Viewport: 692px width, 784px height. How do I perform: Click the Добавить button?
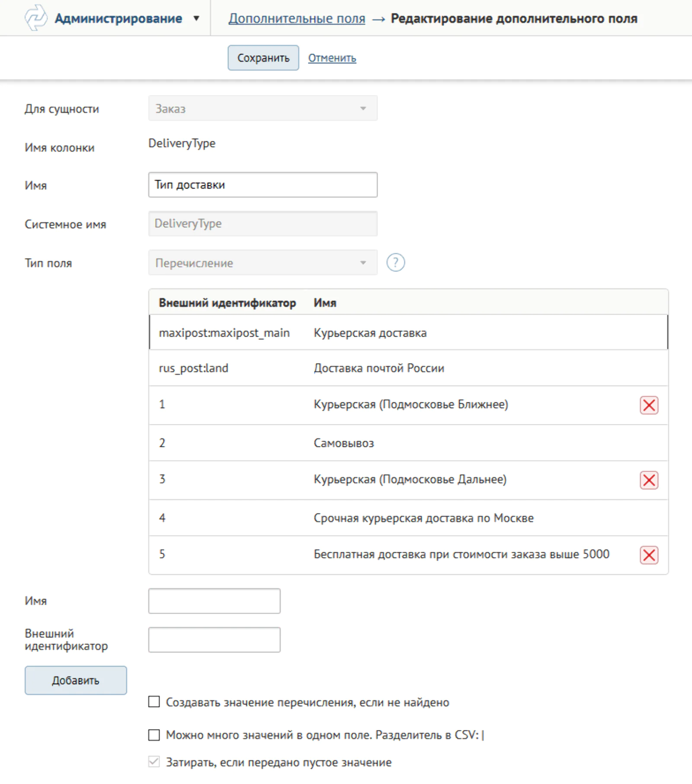tap(76, 680)
